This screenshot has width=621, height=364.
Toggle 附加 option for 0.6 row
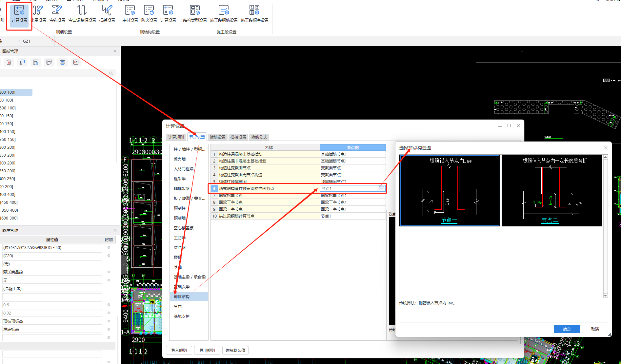109,305
